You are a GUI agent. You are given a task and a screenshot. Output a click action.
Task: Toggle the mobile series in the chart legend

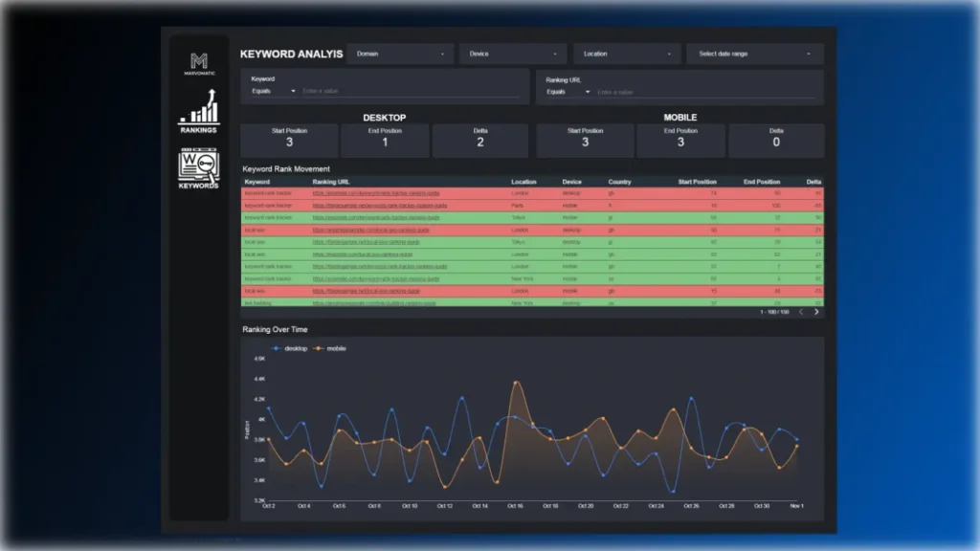(334, 347)
